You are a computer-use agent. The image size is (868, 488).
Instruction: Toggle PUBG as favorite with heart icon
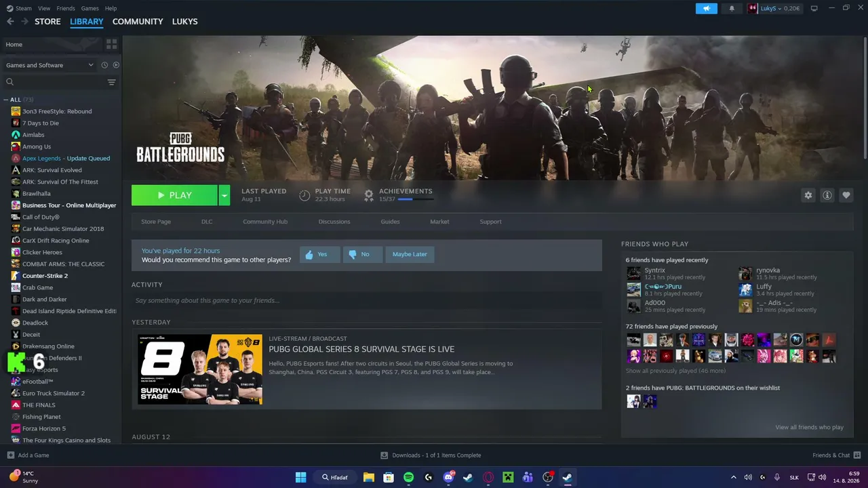point(846,195)
